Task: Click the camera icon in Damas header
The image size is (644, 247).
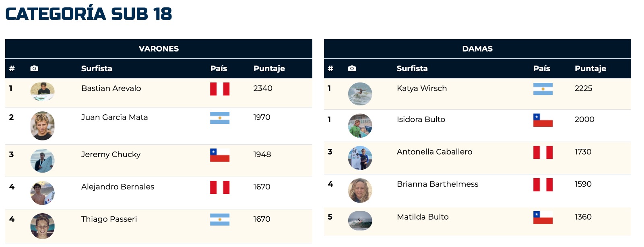Action: pyautogui.click(x=352, y=68)
